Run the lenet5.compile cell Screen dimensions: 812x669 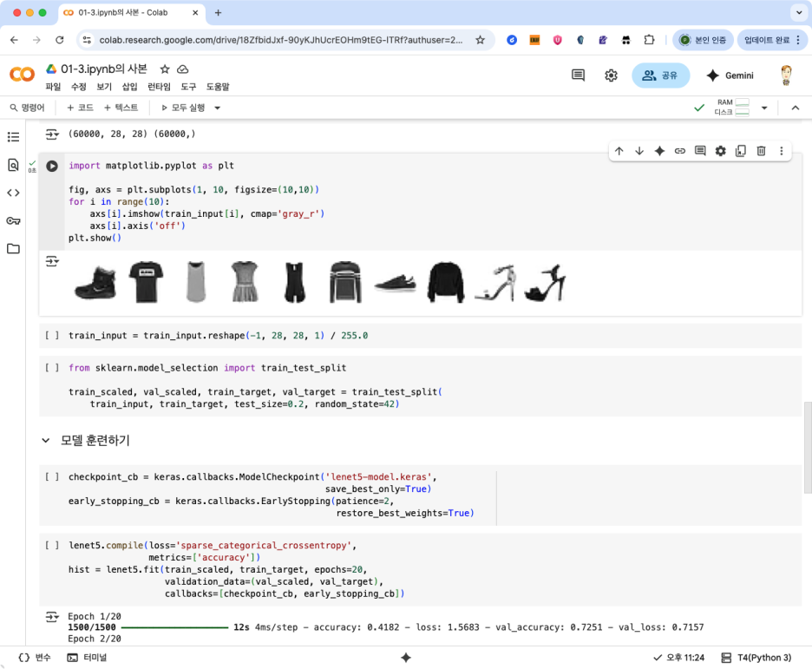coord(52,545)
